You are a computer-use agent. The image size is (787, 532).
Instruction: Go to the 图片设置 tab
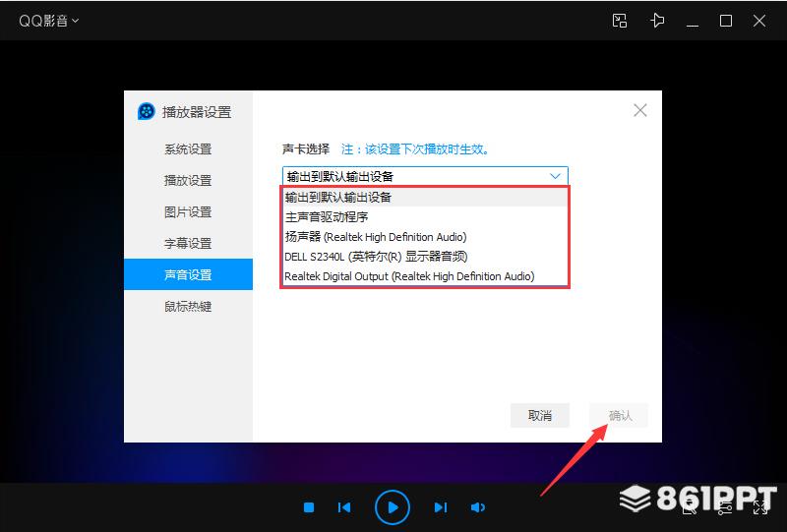pyautogui.click(x=188, y=211)
